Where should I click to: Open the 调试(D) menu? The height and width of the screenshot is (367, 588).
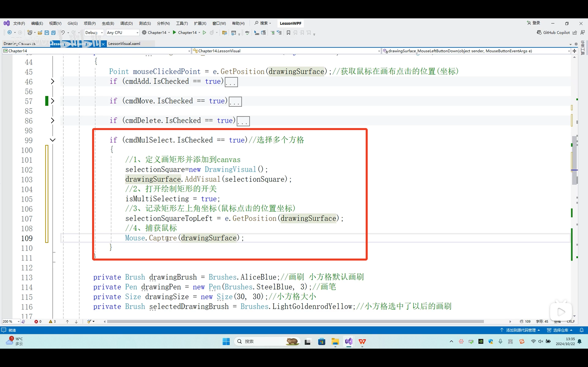click(126, 23)
